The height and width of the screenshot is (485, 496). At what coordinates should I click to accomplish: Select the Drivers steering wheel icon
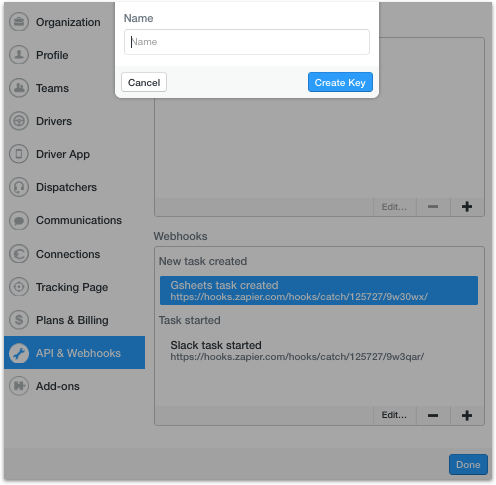pyautogui.click(x=19, y=121)
